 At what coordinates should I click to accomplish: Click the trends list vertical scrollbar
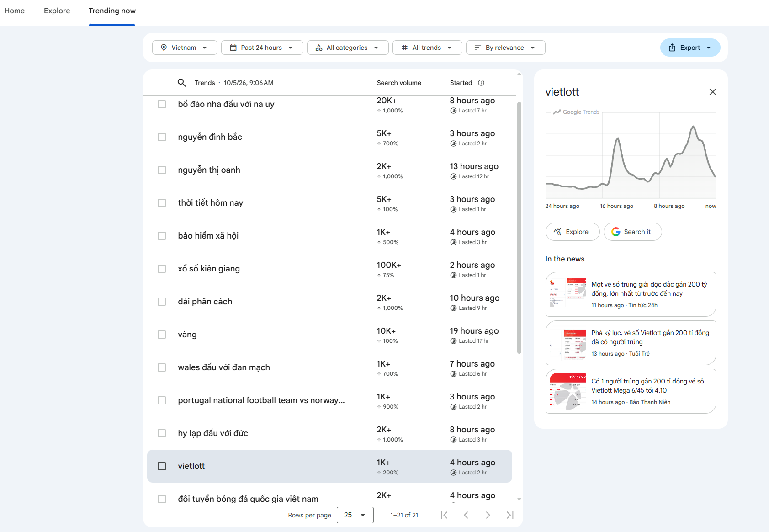(x=519, y=228)
